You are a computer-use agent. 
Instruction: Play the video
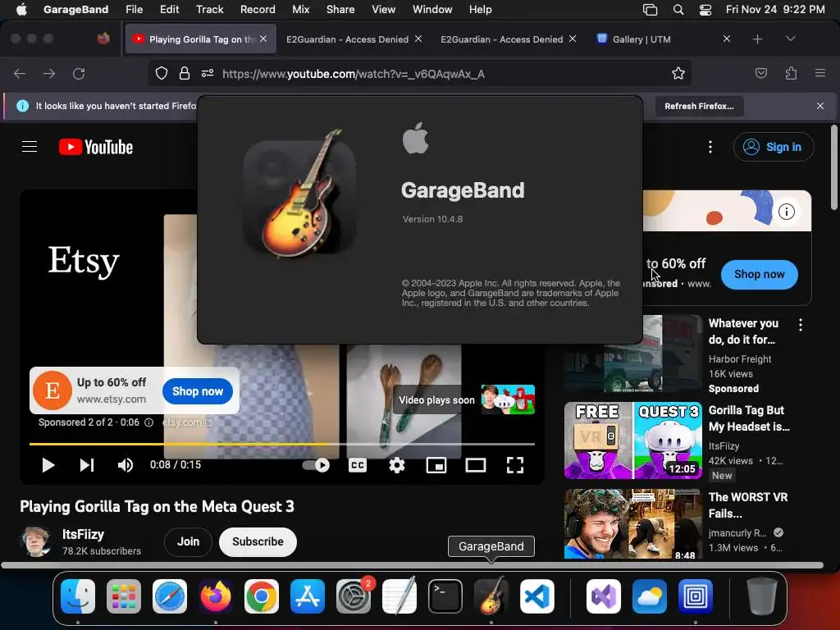click(48, 465)
